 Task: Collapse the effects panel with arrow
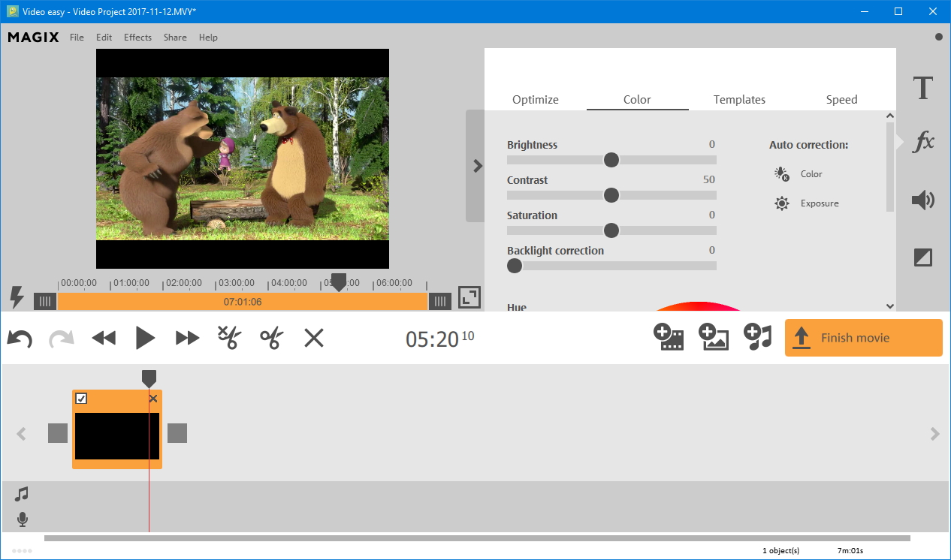(476, 166)
